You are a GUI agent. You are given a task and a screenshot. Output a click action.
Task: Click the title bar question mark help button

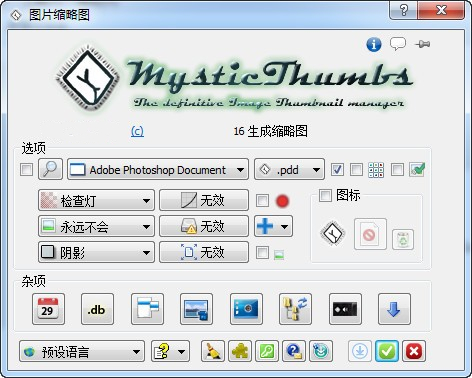pyautogui.click(x=403, y=10)
